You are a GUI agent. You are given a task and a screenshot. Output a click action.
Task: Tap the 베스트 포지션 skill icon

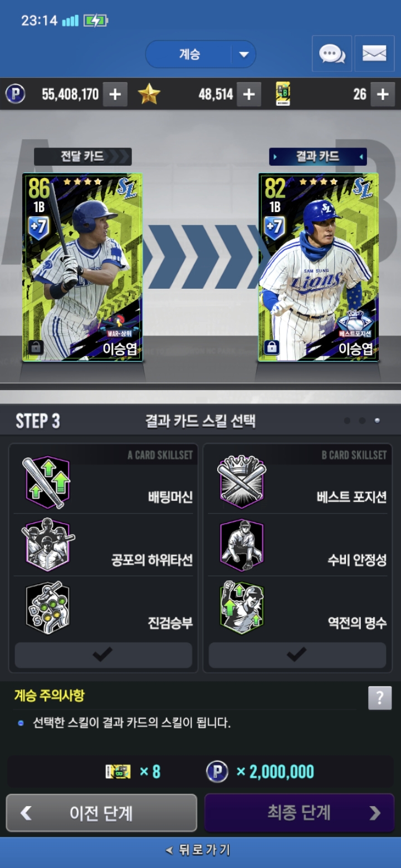(x=242, y=482)
